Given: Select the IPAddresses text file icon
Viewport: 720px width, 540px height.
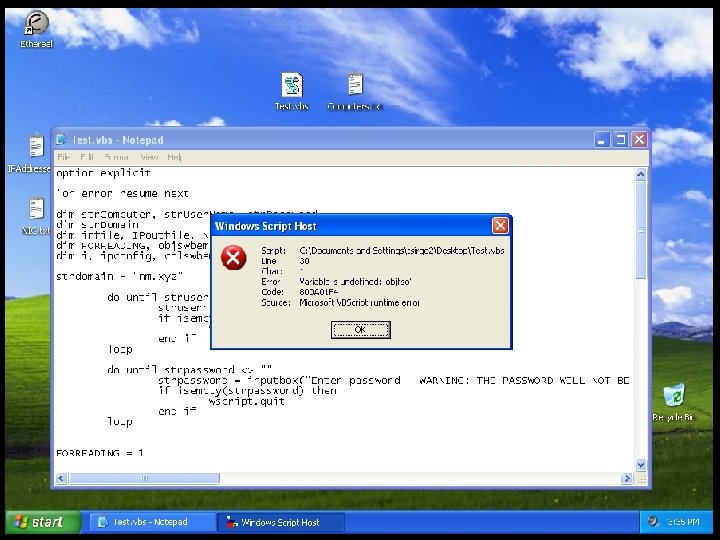Looking at the screenshot, I should pos(36,146).
